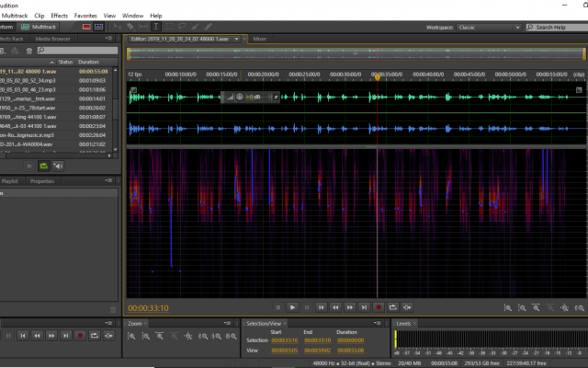
Task: Click the trash icon in the Playlist panel
Action: (113, 309)
